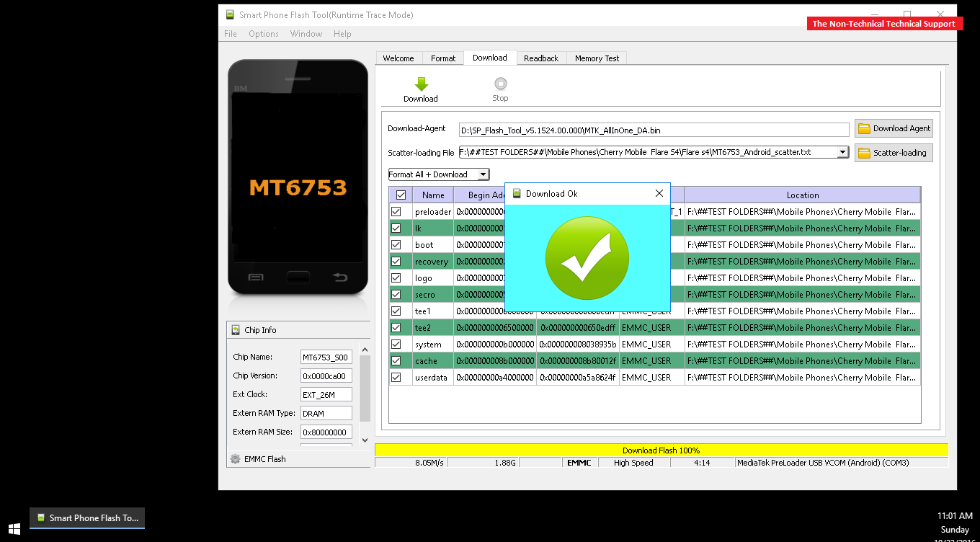
Task: Toggle the select-all header checkbox
Action: click(401, 195)
